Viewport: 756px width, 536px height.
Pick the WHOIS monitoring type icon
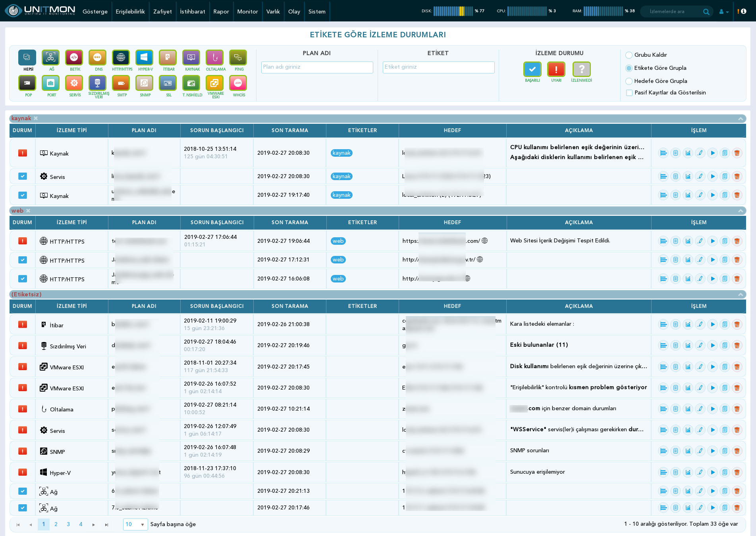(x=238, y=83)
